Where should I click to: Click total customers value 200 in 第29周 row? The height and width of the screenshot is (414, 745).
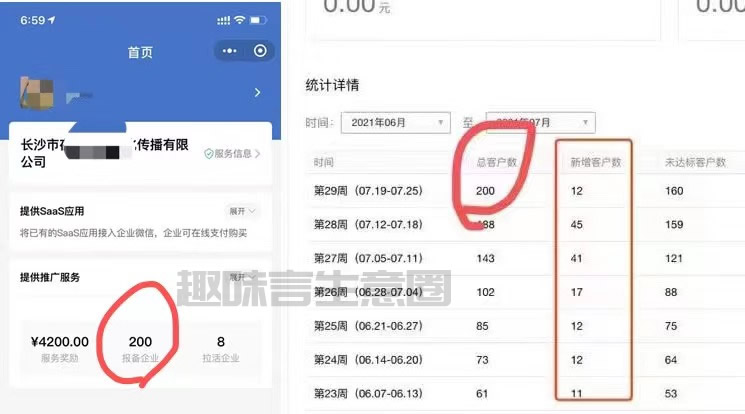click(485, 191)
